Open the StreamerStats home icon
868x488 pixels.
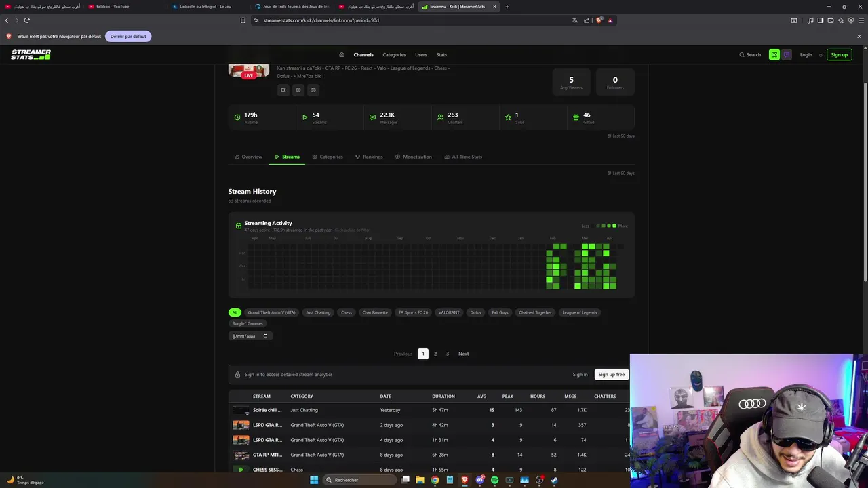tap(342, 55)
